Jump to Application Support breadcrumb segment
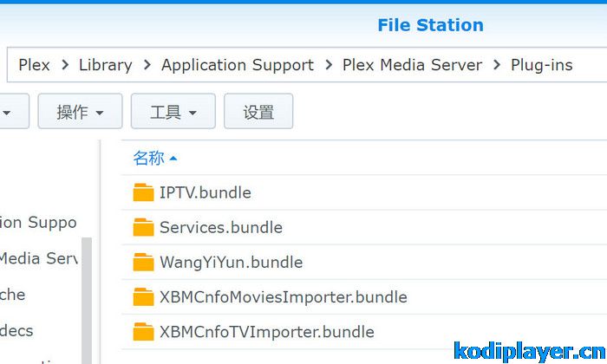 click(238, 65)
